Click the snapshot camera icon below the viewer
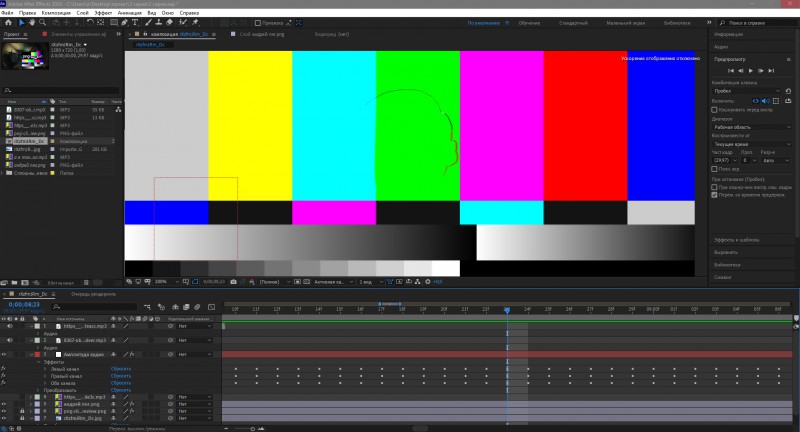Screen dimensions: 800x432 [234, 282]
